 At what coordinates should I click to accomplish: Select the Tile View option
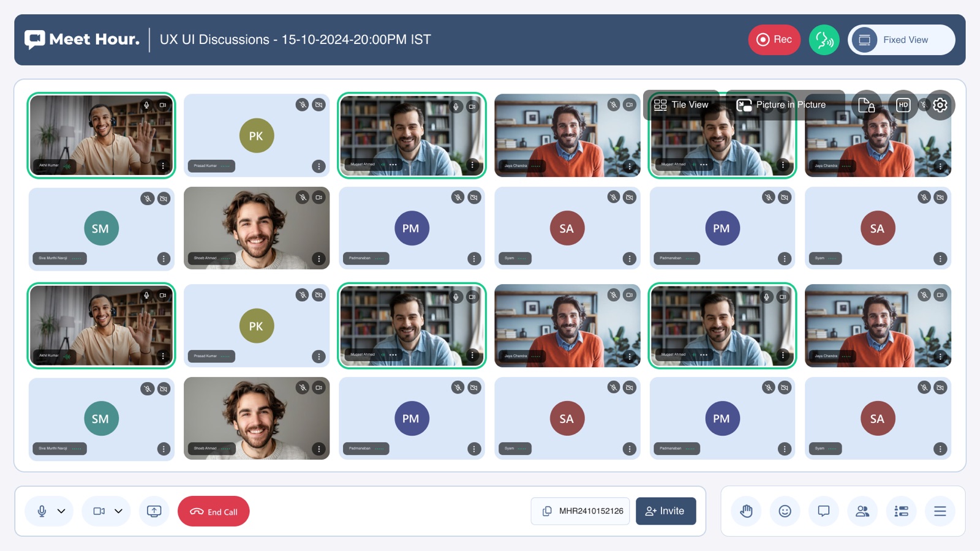[x=681, y=105]
